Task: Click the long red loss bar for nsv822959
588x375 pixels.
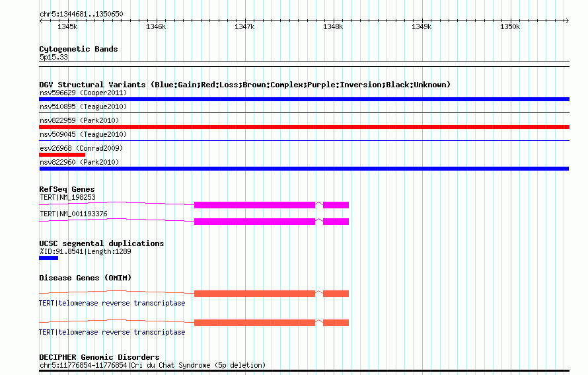Action: click(304, 127)
